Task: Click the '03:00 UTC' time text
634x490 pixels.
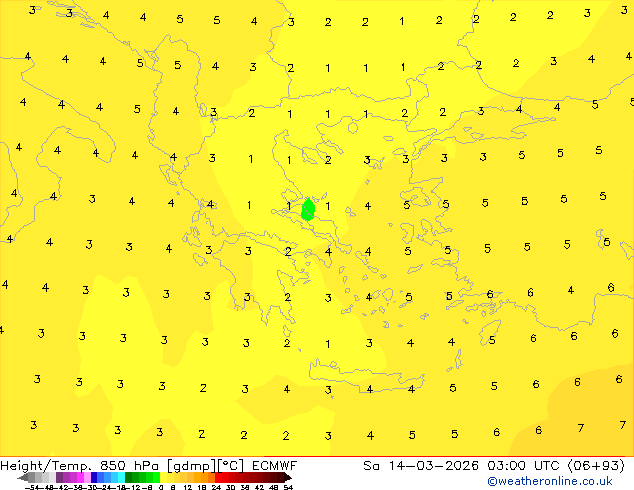Action: pyautogui.click(x=525, y=466)
